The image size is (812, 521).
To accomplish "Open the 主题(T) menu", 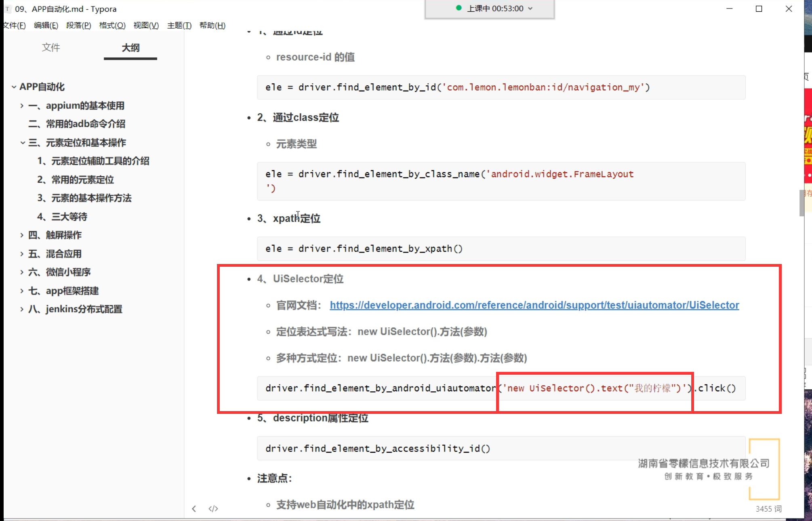I will point(179,25).
